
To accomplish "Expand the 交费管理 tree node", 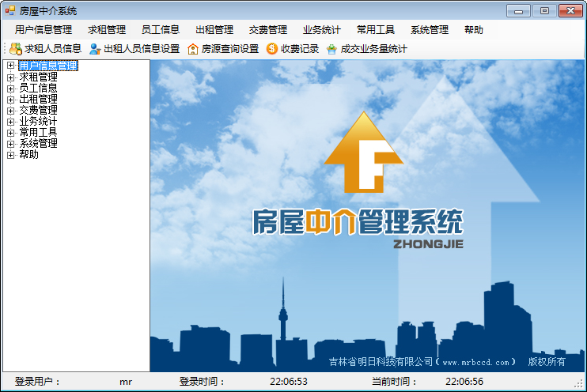I will (x=10, y=111).
